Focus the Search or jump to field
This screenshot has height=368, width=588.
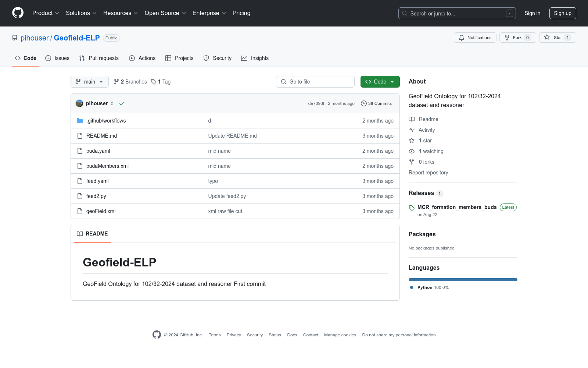pos(457,13)
